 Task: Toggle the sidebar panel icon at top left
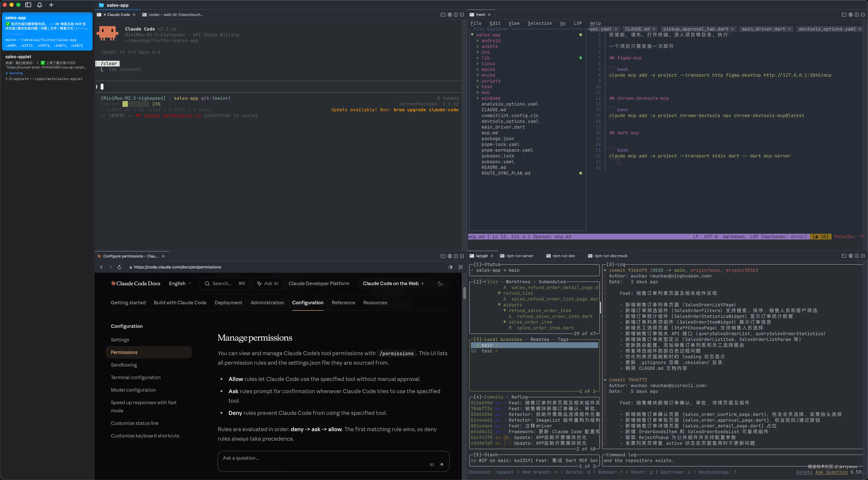click(x=28, y=5)
